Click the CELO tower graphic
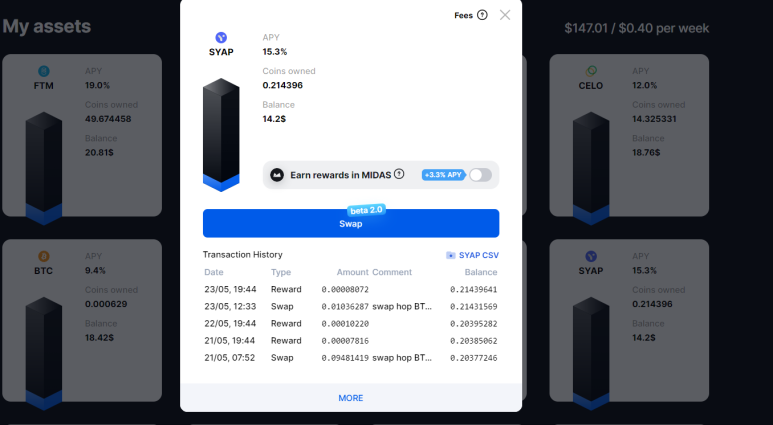This screenshot has height=425, width=773. (591, 168)
